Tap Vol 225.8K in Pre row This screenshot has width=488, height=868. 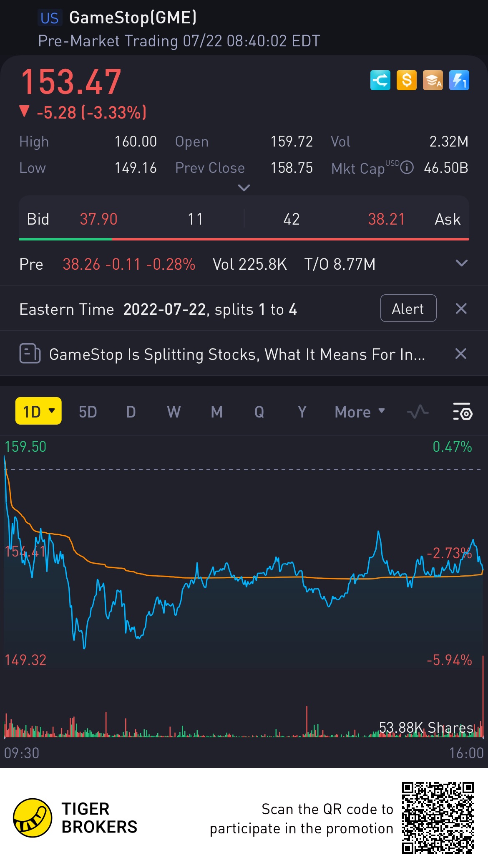click(x=250, y=264)
